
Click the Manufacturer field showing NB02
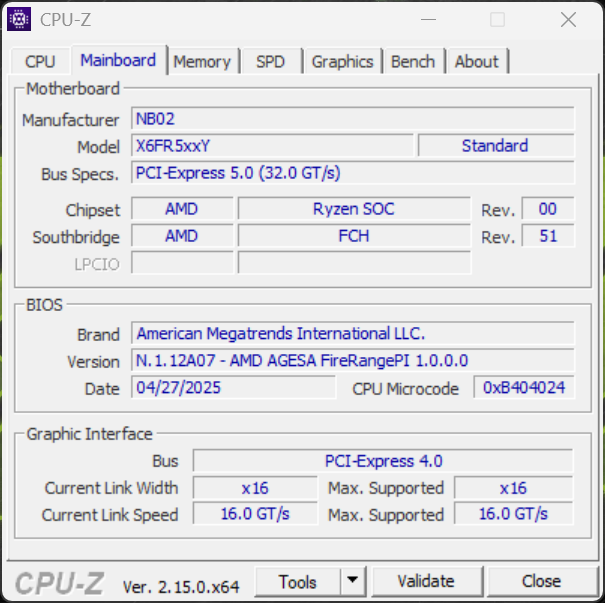353,118
